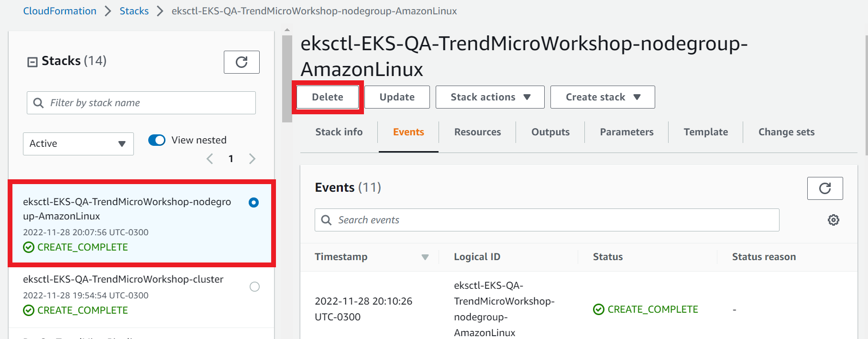Delete the selected stack
868x339 pixels.
(328, 97)
